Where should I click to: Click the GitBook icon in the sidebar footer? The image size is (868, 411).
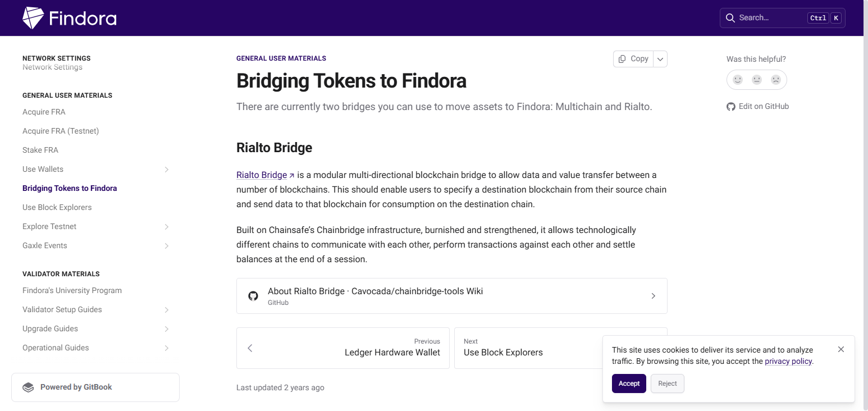tap(28, 387)
